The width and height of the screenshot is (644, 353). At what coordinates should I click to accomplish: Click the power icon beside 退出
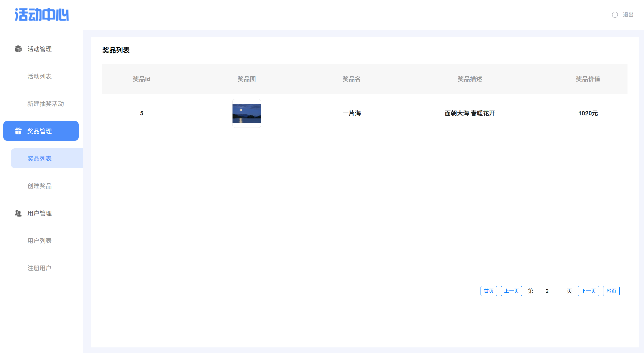coord(615,15)
